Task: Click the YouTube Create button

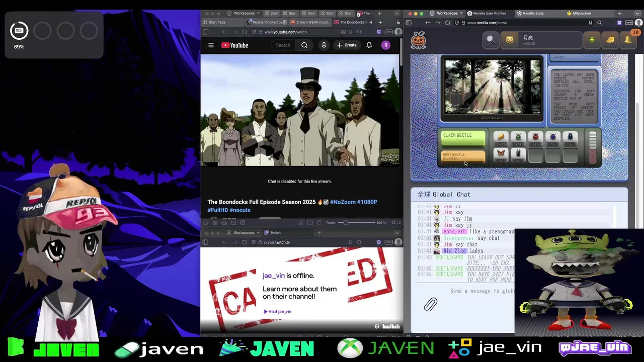Action: click(x=346, y=45)
